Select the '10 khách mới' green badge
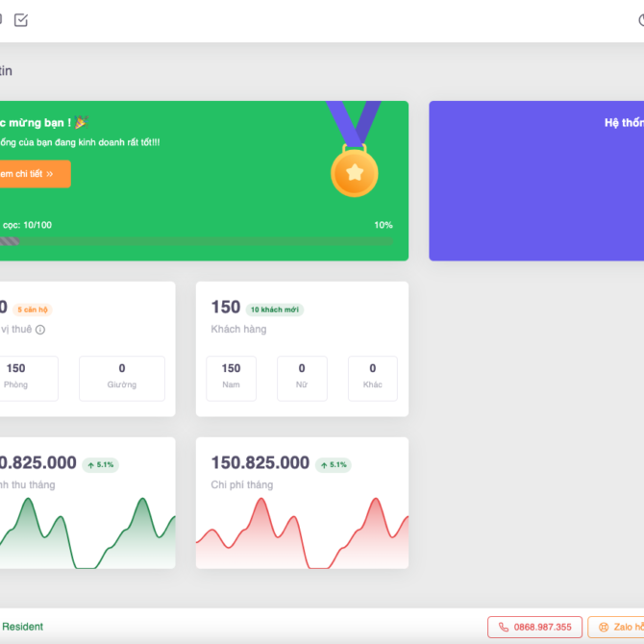The width and height of the screenshot is (644, 644). (x=275, y=310)
